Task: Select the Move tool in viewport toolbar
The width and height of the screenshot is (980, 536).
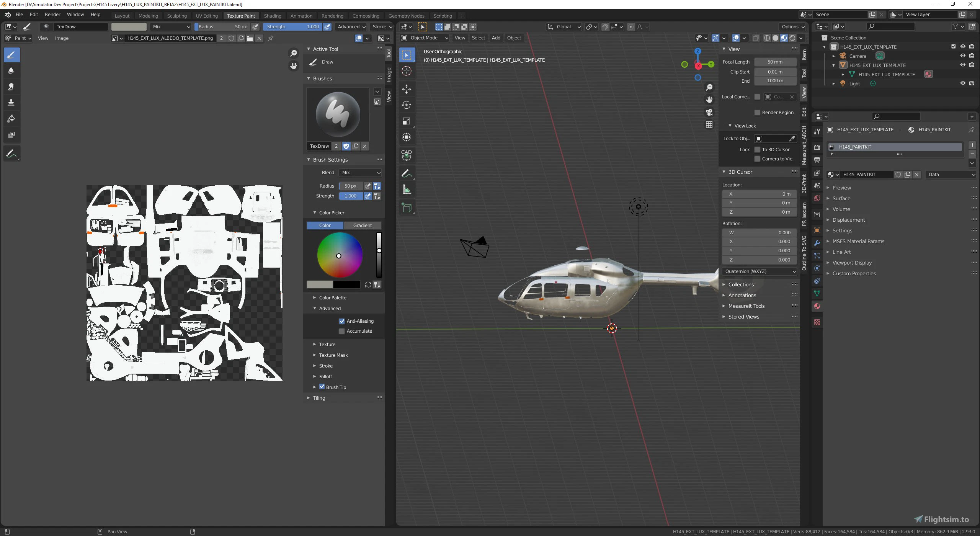Action: pos(407,89)
